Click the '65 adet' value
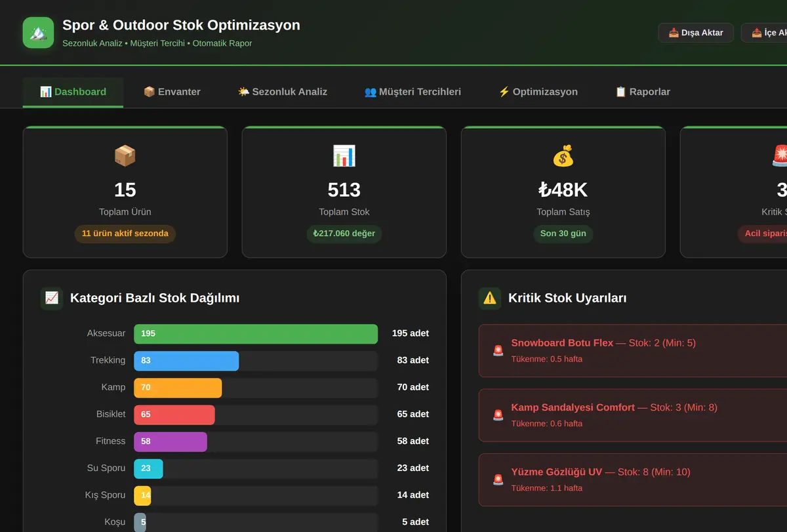This screenshot has height=532, width=787. click(x=413, y=414)
